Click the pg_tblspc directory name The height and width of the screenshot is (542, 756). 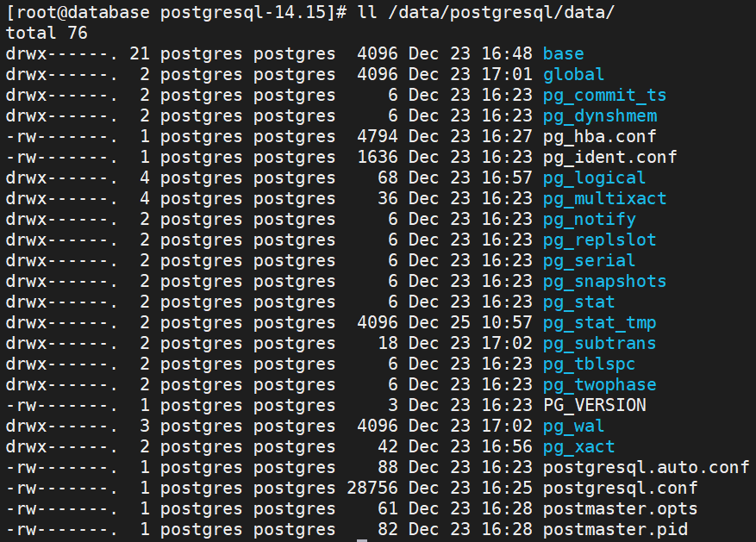click(x=589, y=364)
